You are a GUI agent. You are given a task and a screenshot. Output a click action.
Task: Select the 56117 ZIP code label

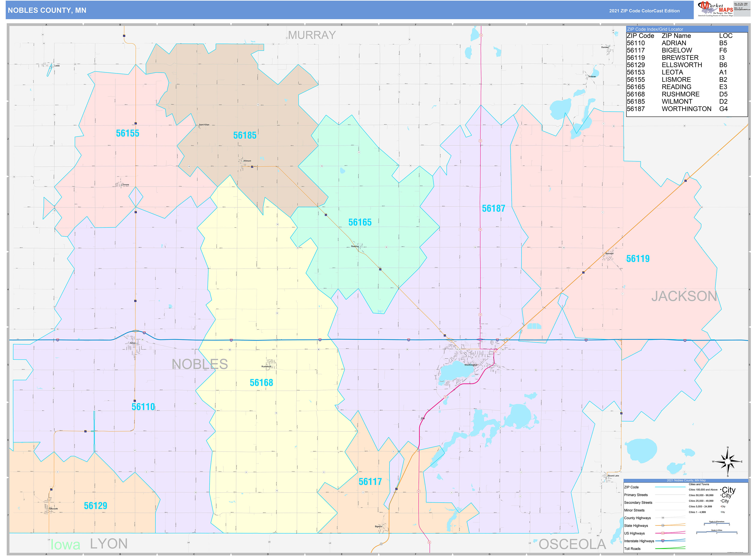tap(370, 481)
